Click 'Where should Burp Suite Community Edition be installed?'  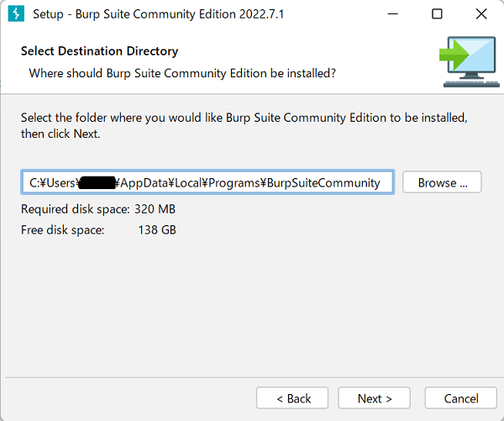[182, 73]
